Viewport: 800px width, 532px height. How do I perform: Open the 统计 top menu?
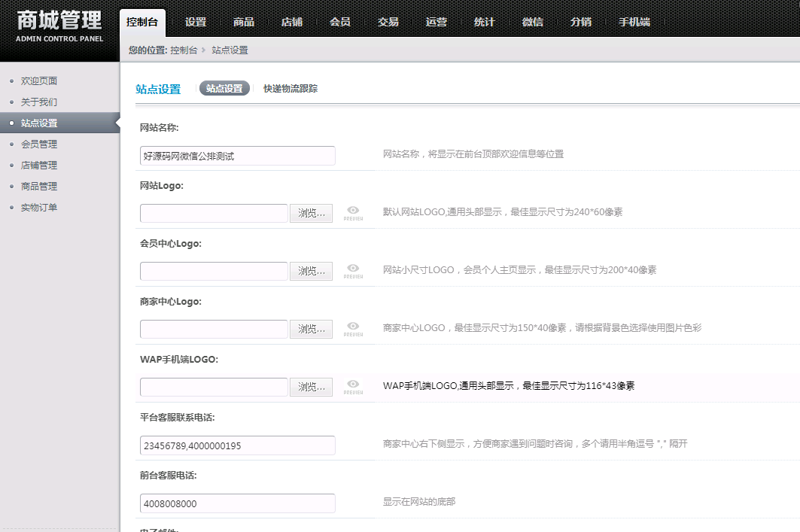(484, 22)
